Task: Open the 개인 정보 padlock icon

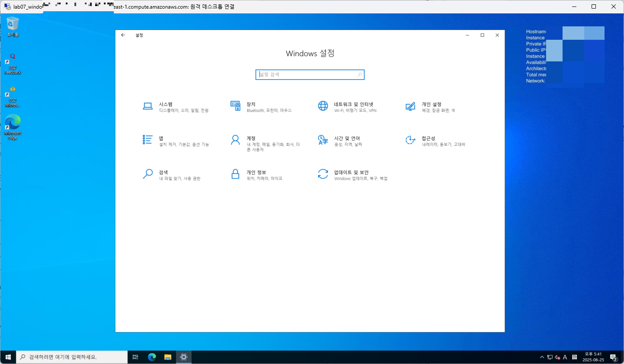Action: (x=235, y=174)
